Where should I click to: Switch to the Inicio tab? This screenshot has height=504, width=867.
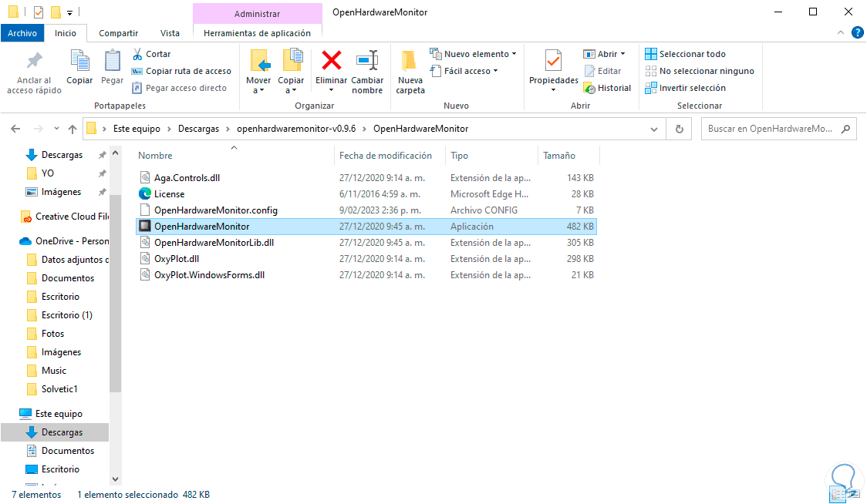[66, 33]
